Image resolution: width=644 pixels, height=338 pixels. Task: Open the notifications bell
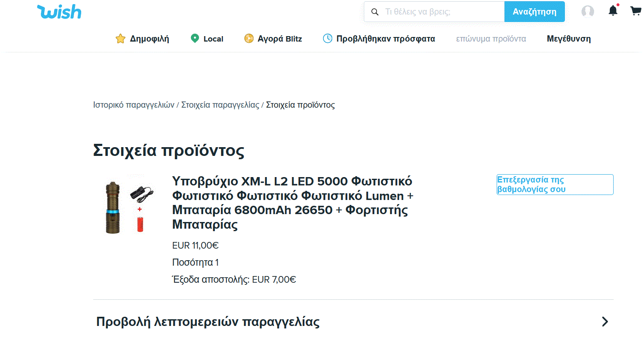pyautogui.click(x=613, y=10)
